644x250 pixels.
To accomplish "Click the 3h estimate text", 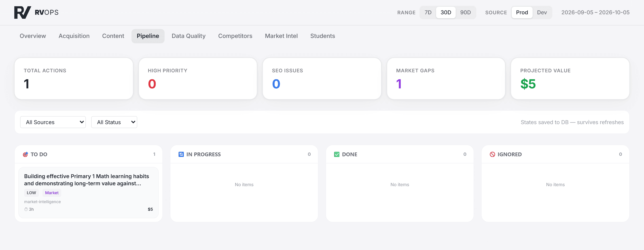I will point(31,209).
